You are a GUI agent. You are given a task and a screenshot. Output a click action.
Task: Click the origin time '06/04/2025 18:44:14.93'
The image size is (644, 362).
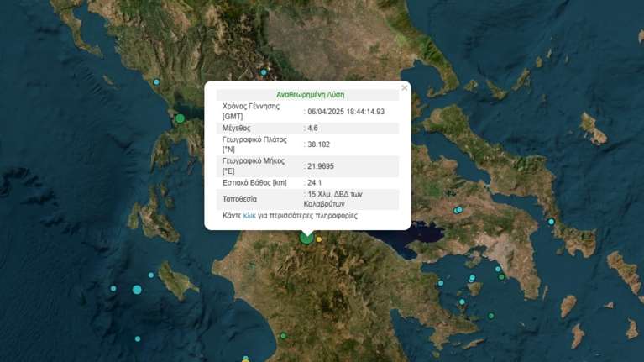click(x=346, y=112)
